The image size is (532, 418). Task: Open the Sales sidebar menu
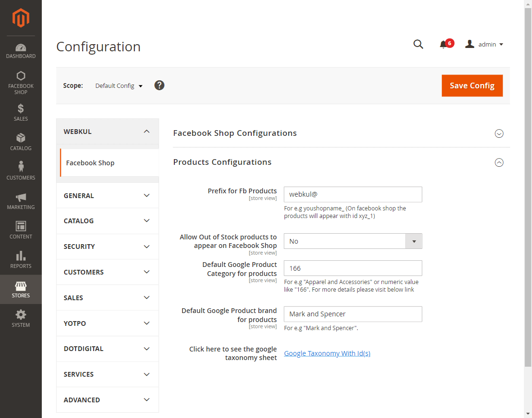pos(21,113)
